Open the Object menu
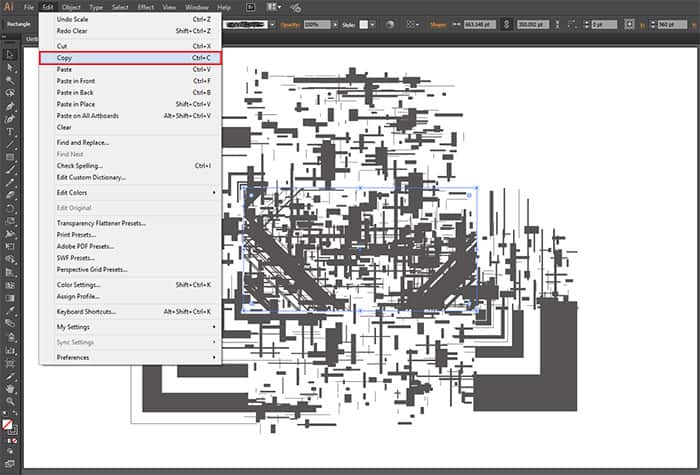 (x=71, y=7)
